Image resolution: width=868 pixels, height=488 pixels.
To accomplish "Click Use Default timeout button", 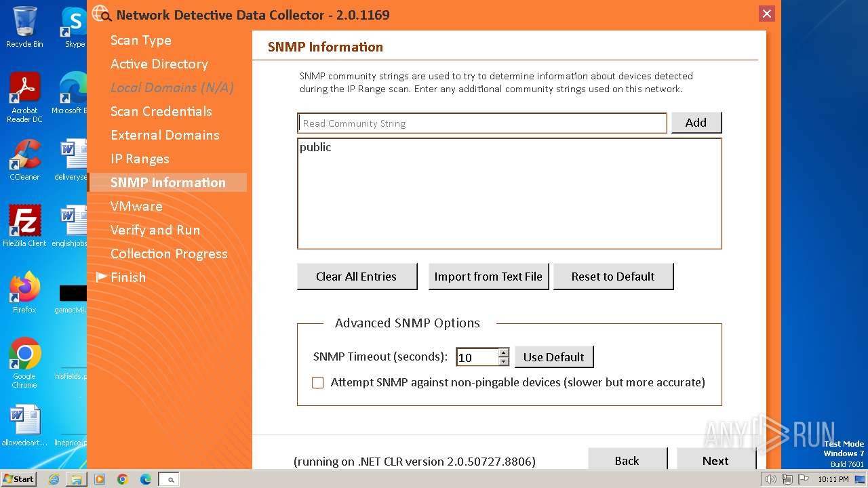I will coord(554,357).
